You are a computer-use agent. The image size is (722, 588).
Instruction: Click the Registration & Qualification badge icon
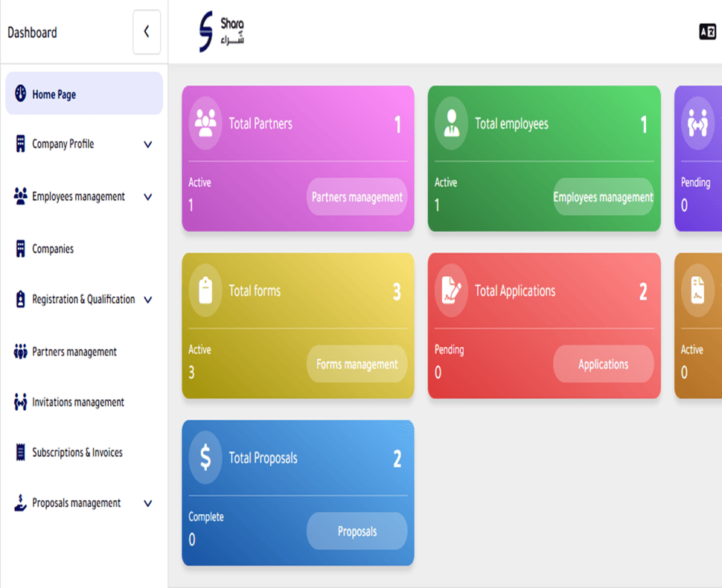[20, 299]
